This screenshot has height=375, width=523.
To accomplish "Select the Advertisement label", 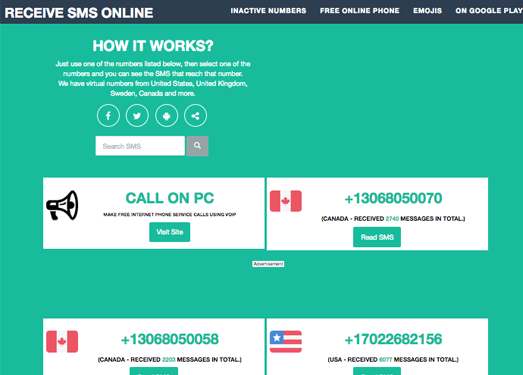I will (268, 264).
